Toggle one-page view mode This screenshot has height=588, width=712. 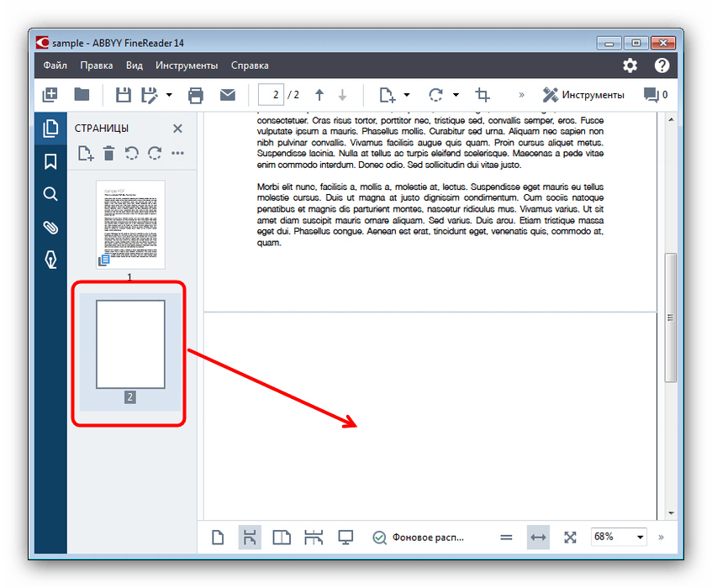218,538
